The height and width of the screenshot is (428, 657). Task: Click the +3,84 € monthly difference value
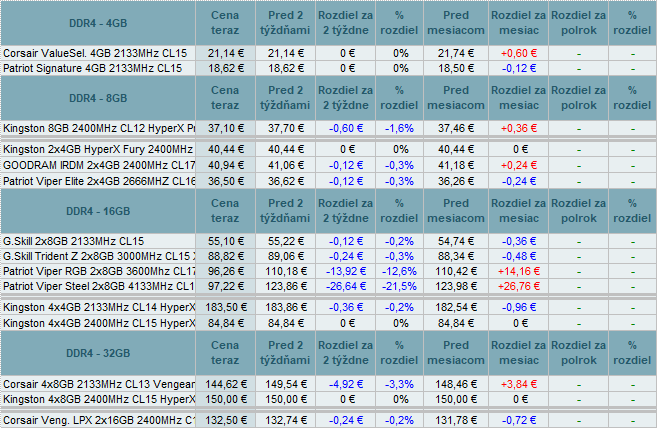click(x=519, y=384)
